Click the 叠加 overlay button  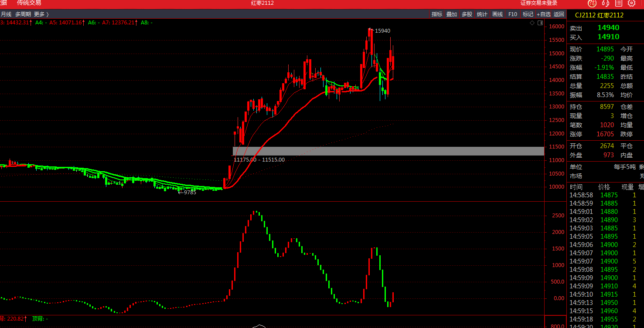point(452,14)
